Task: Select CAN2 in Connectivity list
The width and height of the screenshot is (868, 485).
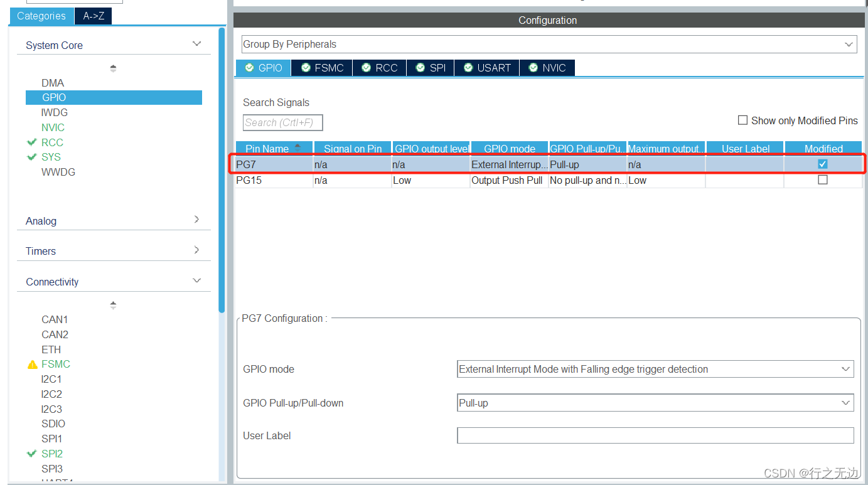Action: coord(55,334)
